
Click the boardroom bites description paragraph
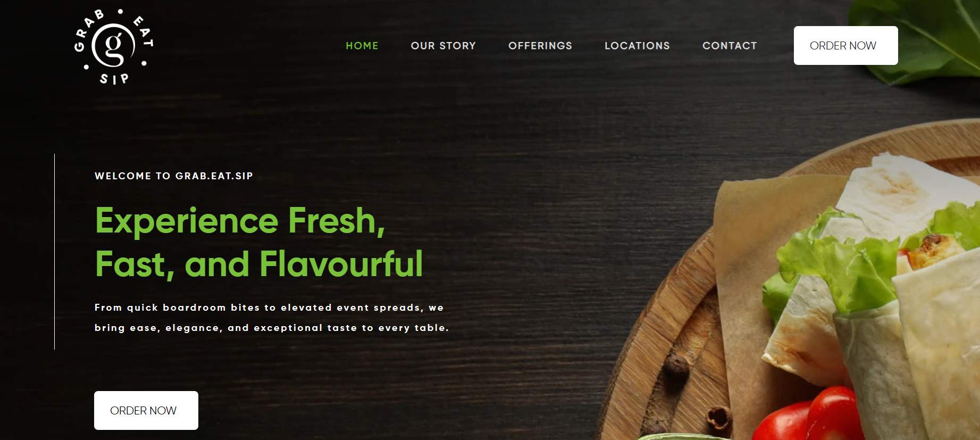coord(272,318)
